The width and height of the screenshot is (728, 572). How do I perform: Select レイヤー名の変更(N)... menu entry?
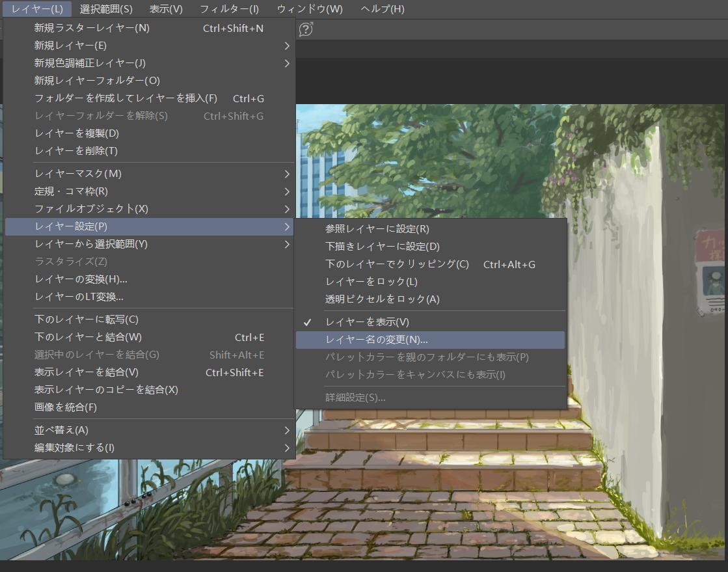pos(377,340)
